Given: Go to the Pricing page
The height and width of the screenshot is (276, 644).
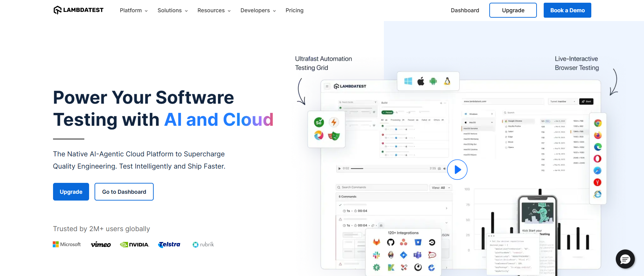Looking at the screenshot, I should tap(294, 11).
